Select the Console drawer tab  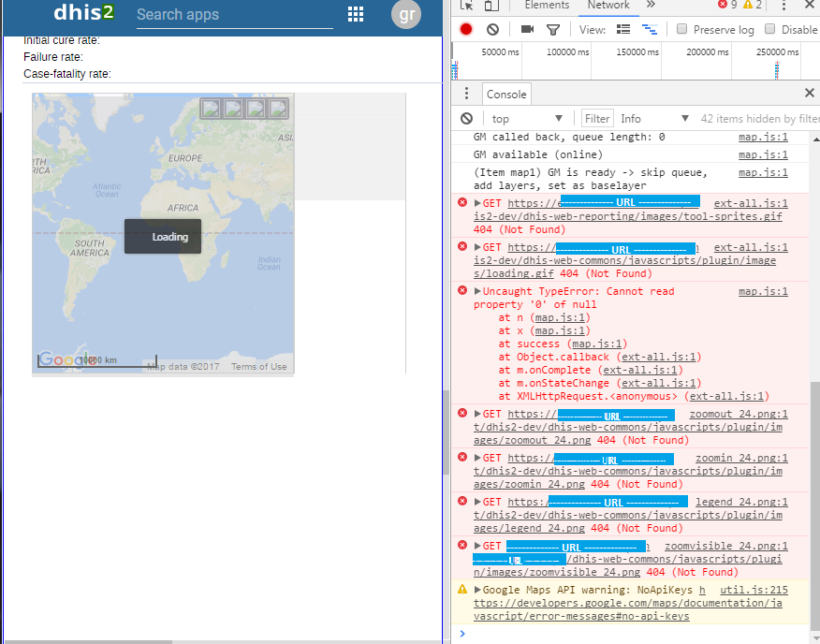click(x=506, y=94)
